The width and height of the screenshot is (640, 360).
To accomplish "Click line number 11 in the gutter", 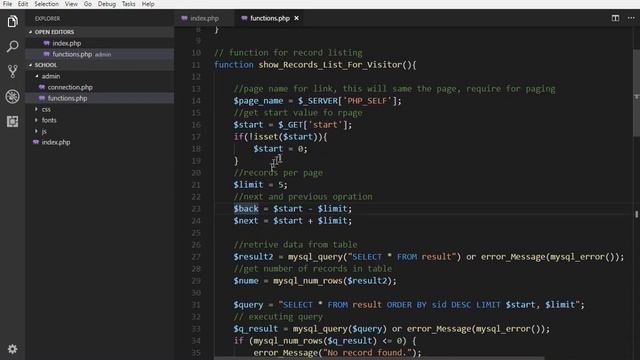I will 196,65.
